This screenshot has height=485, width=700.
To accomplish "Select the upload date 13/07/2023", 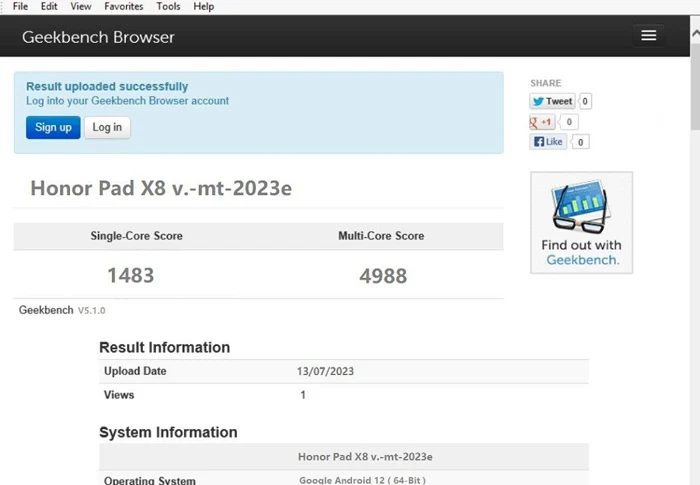I will [x=325, y=371].
